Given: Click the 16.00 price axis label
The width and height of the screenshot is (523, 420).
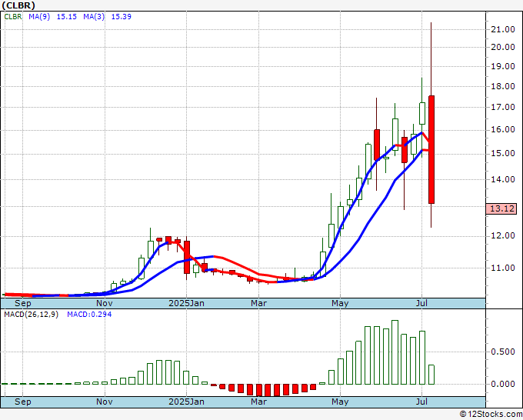Looking at the screenshot, I should [503, 130].
